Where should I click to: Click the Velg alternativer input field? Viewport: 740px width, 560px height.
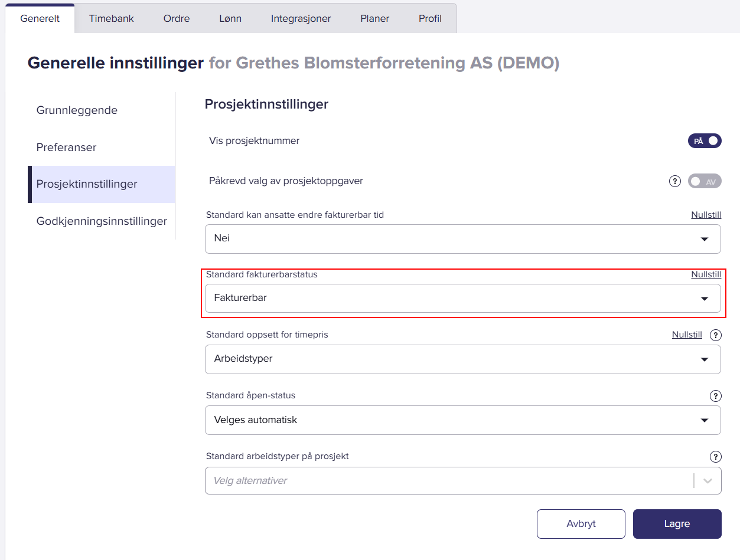coord(449,481)
